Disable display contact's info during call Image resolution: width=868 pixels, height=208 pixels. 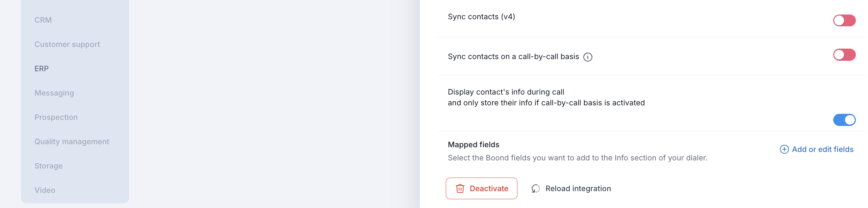[x=844, y=120]
